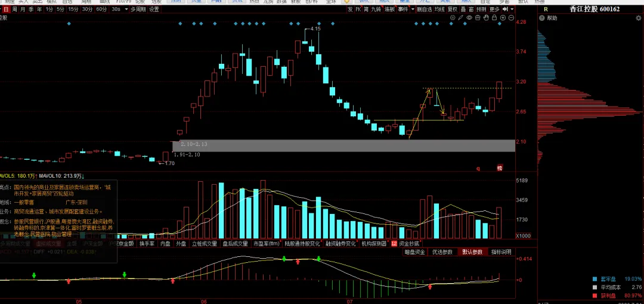Click the R marker next to stock name
Viewport: 644px width, 304px height.
pyautogui.click(x=546, y=9)
